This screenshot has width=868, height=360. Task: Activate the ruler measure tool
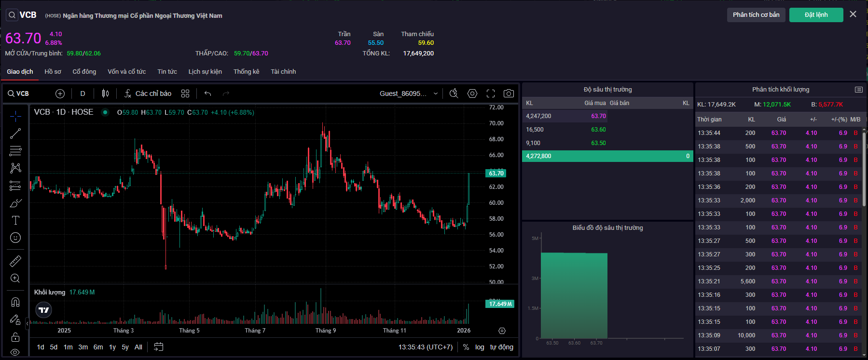[15, 261]
